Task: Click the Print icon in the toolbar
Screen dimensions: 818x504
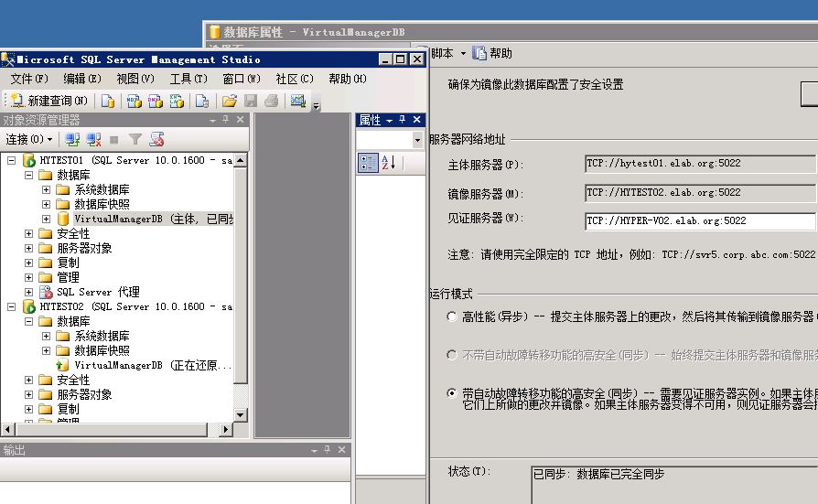Action: tap(271, 101)
